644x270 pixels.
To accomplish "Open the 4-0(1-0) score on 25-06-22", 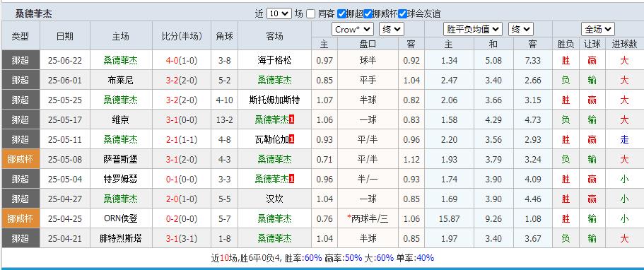I will (182, 60).
